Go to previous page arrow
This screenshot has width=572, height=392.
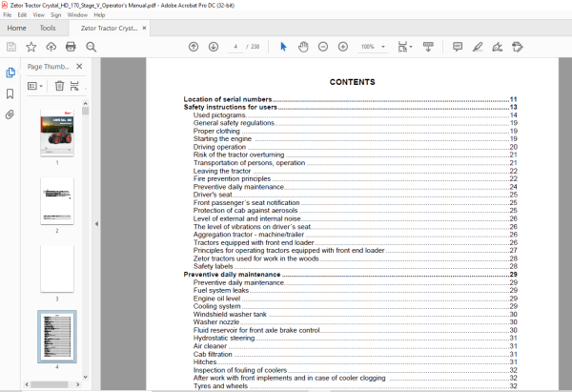194,47
